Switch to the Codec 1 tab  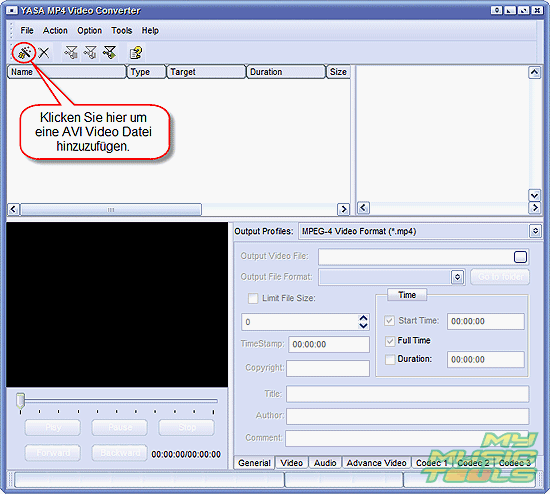pos(431,463)
